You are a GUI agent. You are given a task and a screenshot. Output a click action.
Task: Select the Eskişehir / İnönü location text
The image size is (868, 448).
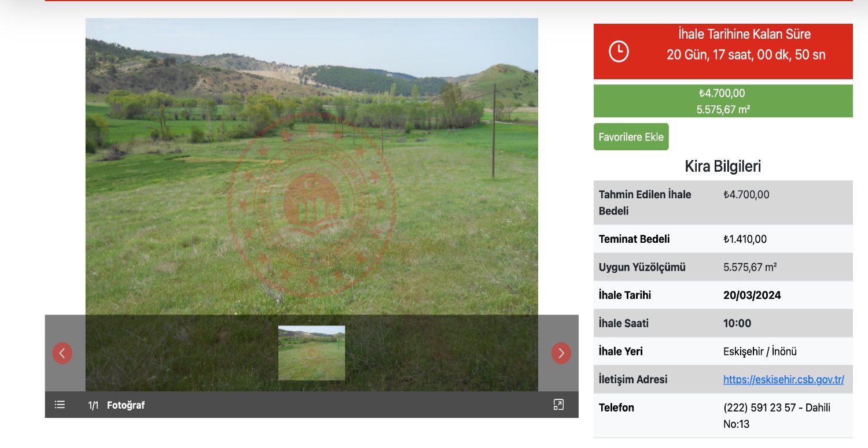(x=759, y=351)
